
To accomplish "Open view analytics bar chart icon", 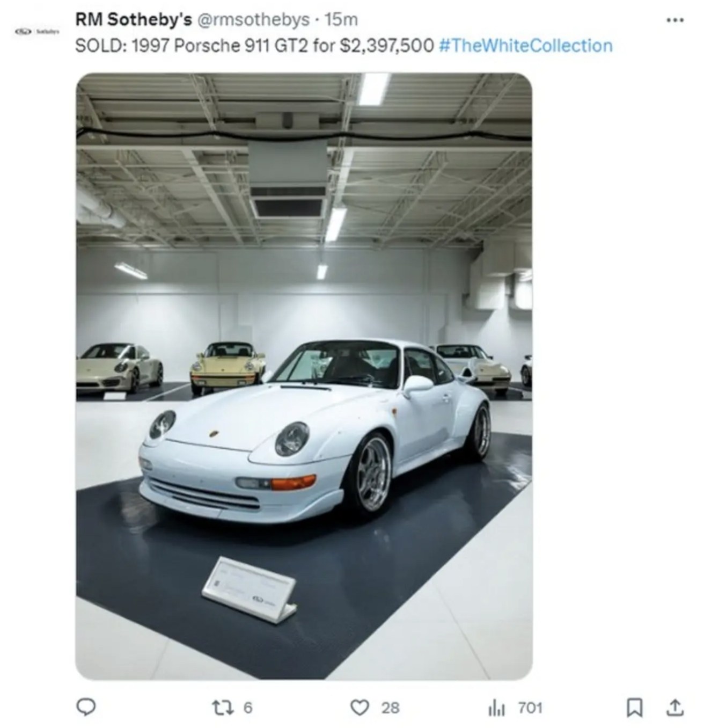I will pyautogui.click(x=496, y=708).
